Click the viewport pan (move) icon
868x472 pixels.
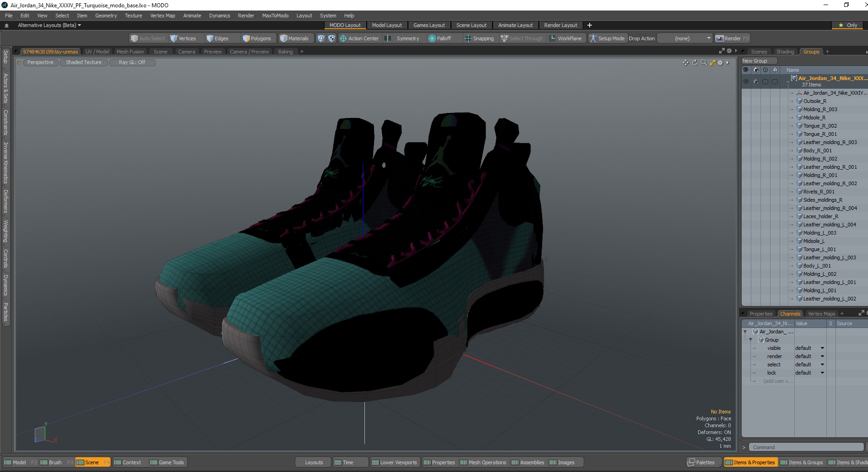pos(685,63)
